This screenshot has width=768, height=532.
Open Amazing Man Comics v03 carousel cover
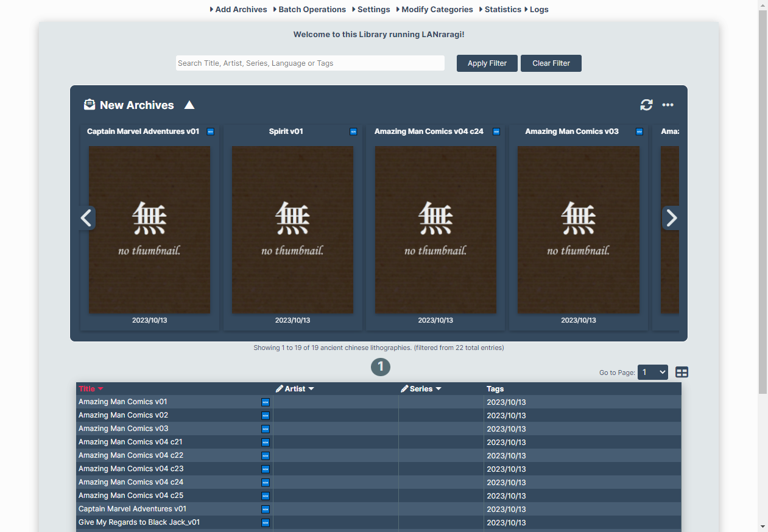[579, 230]
